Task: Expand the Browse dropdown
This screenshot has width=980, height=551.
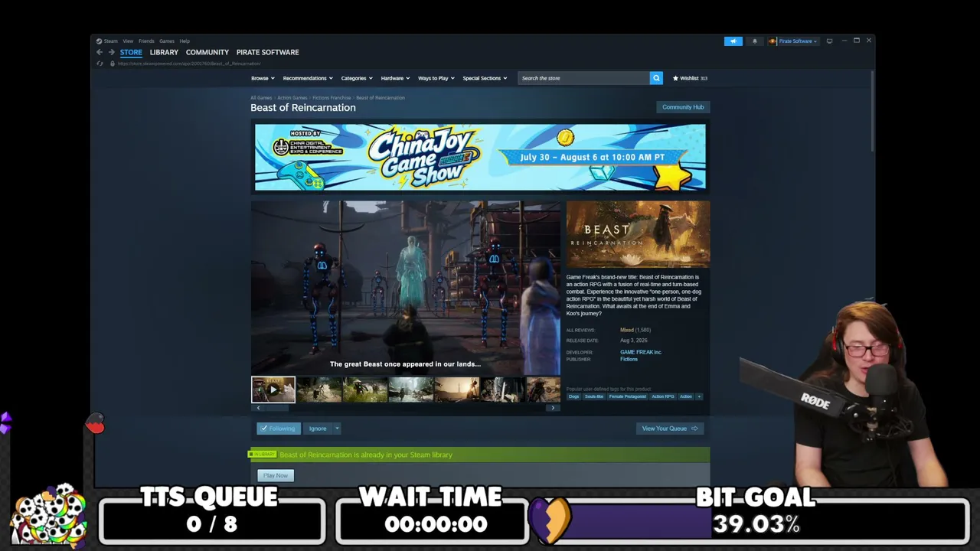Action: [x=262, y=78]
